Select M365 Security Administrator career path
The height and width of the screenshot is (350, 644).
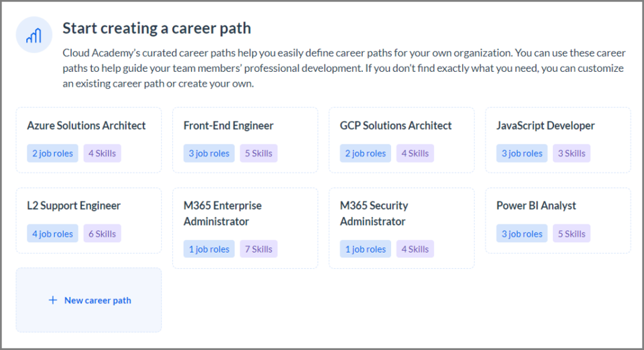402,228
